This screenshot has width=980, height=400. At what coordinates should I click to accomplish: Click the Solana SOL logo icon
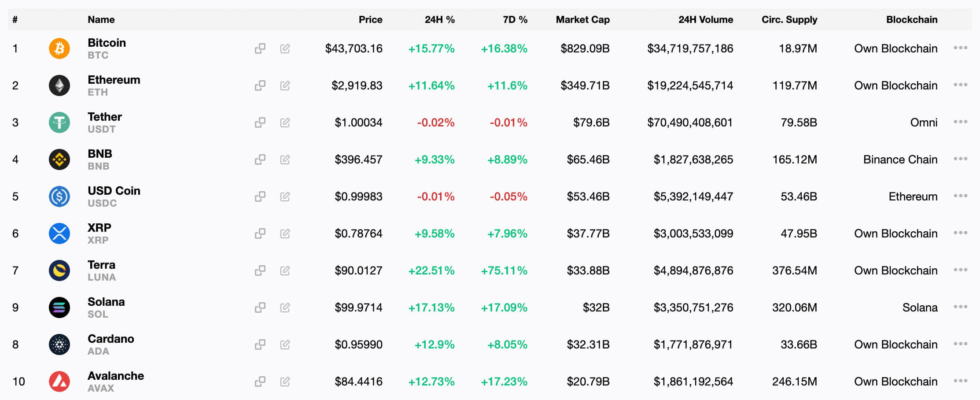coord(59,307)
